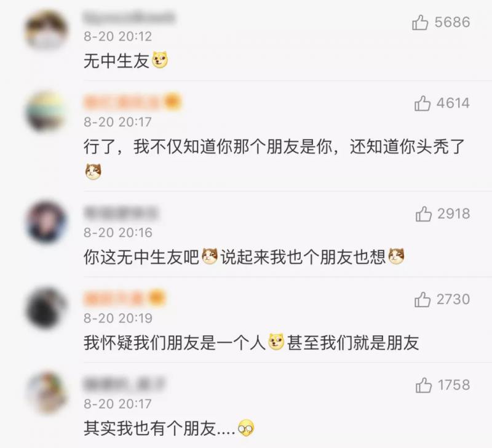Screen dimensions: 492x448
Task: Open orange username of second commenter
Action: [x=133, y=102]
